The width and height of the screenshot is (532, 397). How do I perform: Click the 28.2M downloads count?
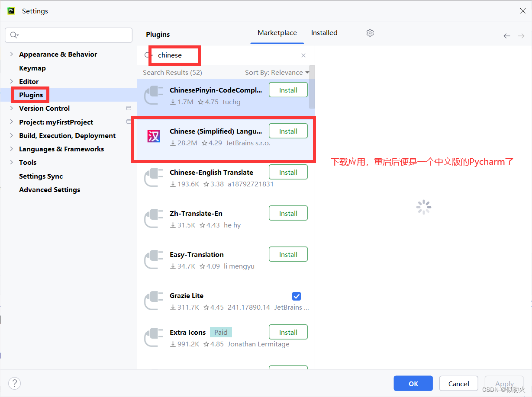click(184, 143)
